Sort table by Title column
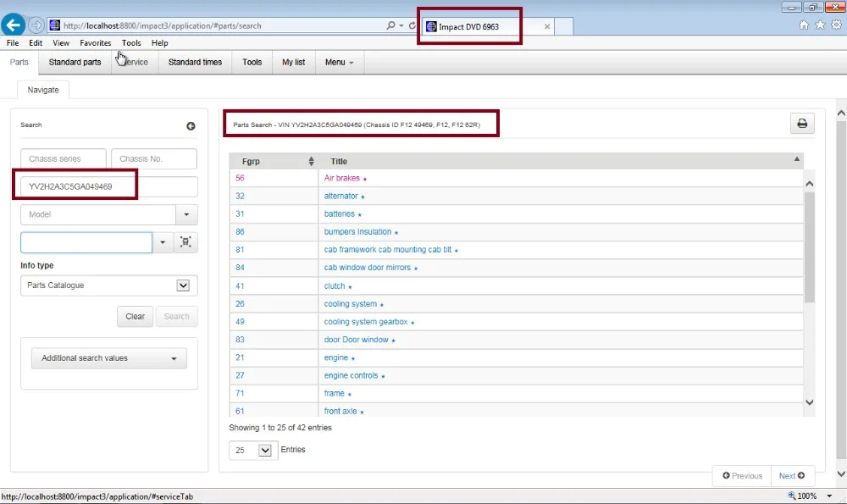847x504 pixels. 796,160
